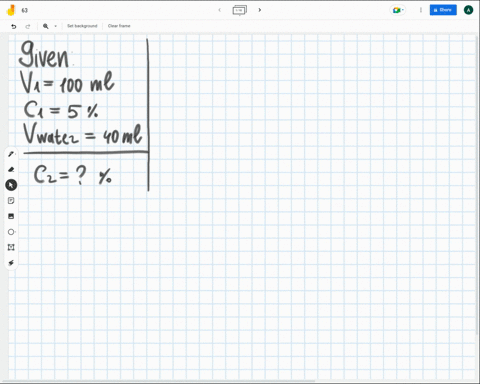Click Set background
Screen dimensions: 480x384
click(x=82, y=26)
